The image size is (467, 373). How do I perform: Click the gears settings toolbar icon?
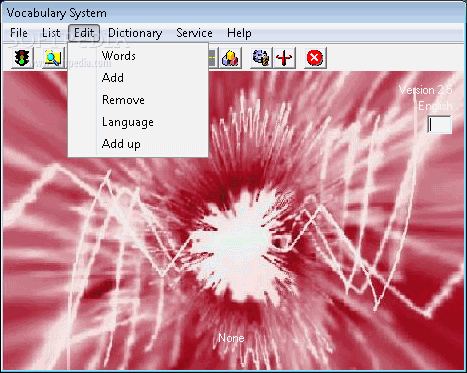(261, 58)
